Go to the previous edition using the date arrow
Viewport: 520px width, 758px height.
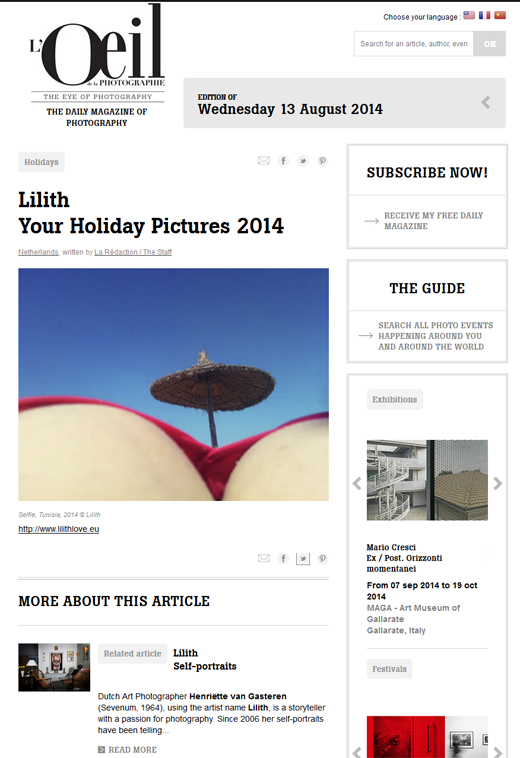486,102
